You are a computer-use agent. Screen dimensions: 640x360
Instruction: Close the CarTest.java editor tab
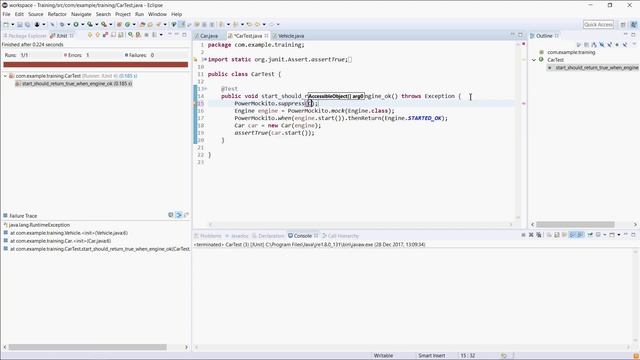coord(266,36)
